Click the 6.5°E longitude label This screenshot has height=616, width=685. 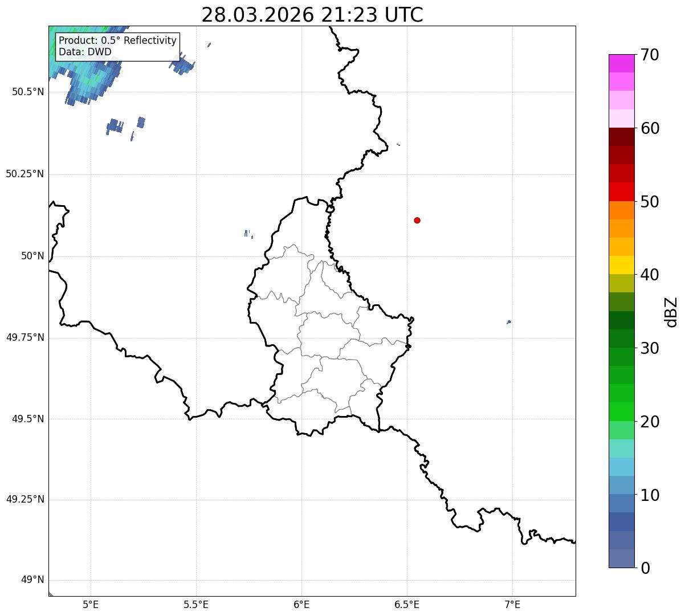[x=407, y=604]
